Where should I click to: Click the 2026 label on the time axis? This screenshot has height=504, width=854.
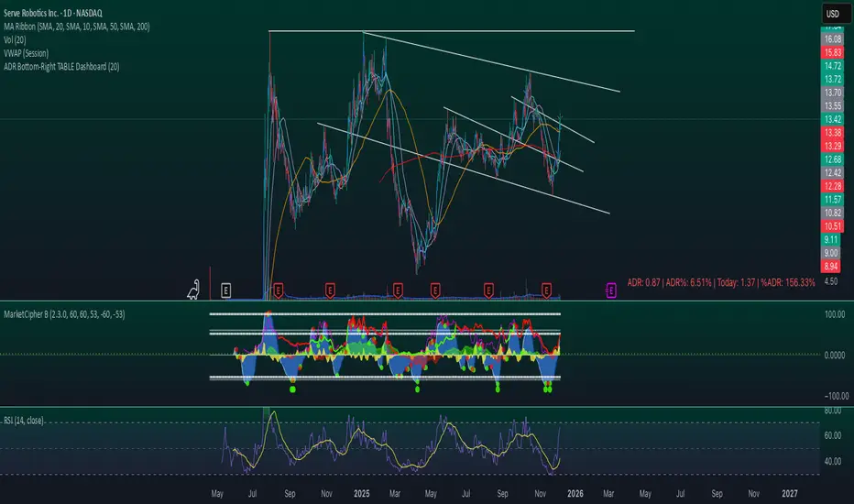[575, 494]
